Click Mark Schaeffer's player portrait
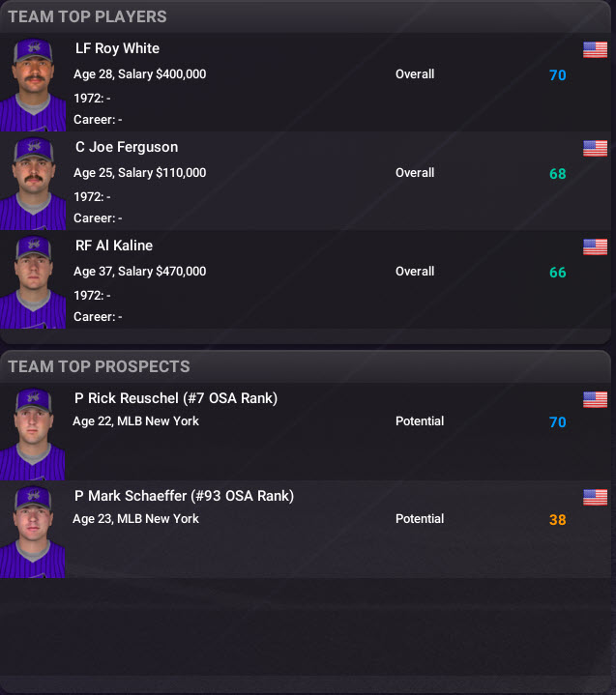Screen dimensions: 616x695 33,531
